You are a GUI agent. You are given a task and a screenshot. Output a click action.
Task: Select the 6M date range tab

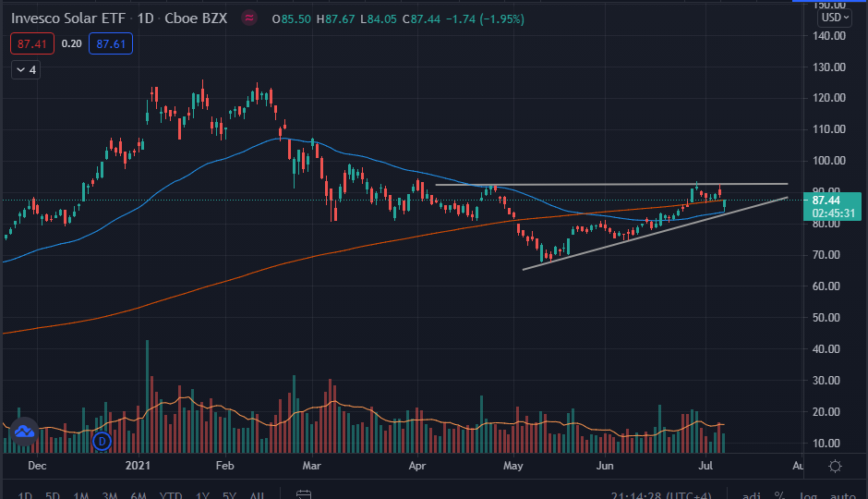[139, 495]
